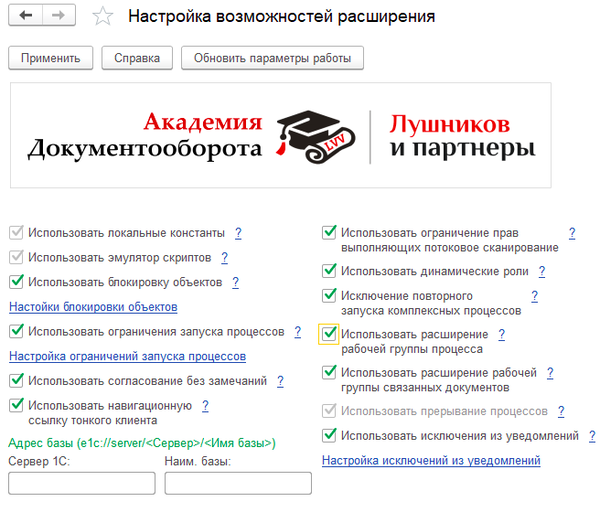Uncheck process working group extension checkbox
The image size is (600, 512).
(x=328, y=334)
